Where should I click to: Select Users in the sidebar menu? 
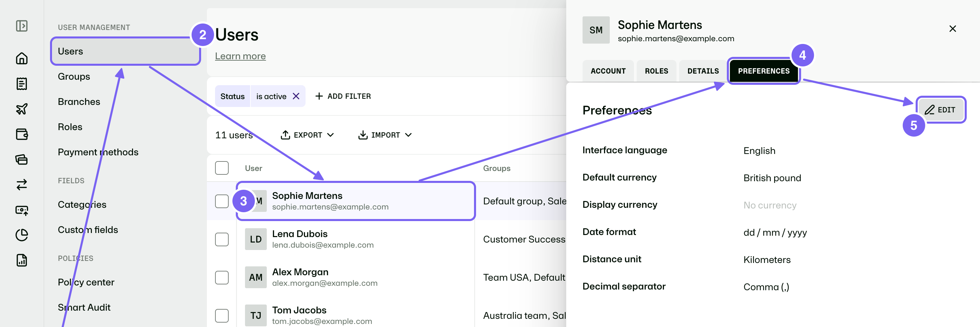tap(126, 51)
